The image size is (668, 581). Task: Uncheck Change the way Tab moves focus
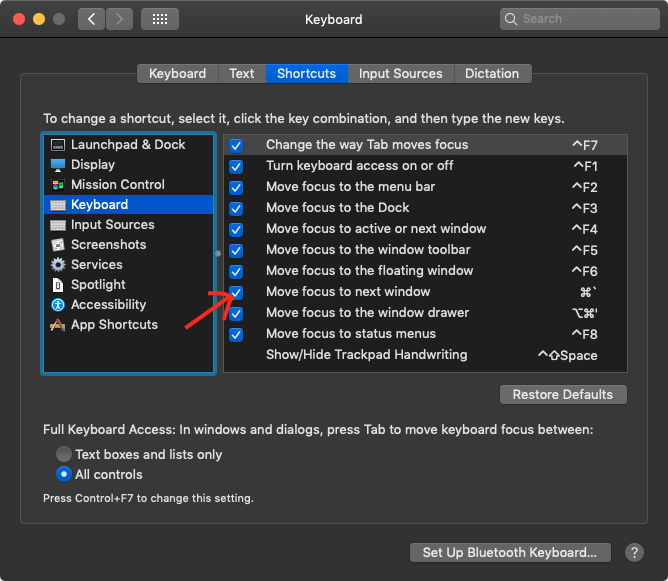click(236, 146)
